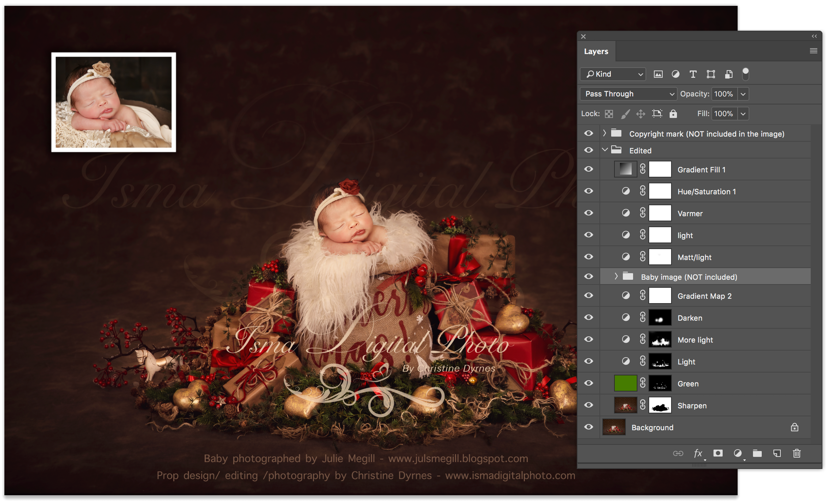Click mask link icon on Gradient Fill 1
The width and height of the screenshot is (829, 504).
(643, 169)
